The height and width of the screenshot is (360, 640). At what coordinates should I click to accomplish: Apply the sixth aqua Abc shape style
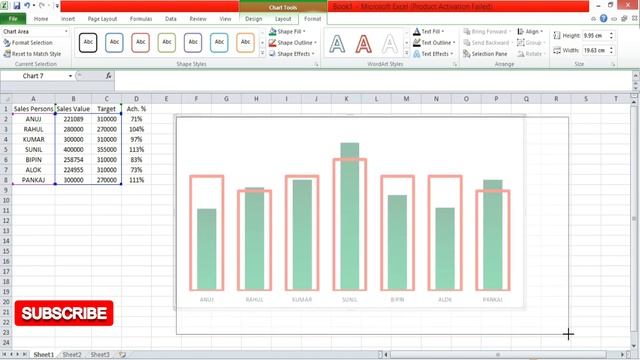(x=219, y=42)
